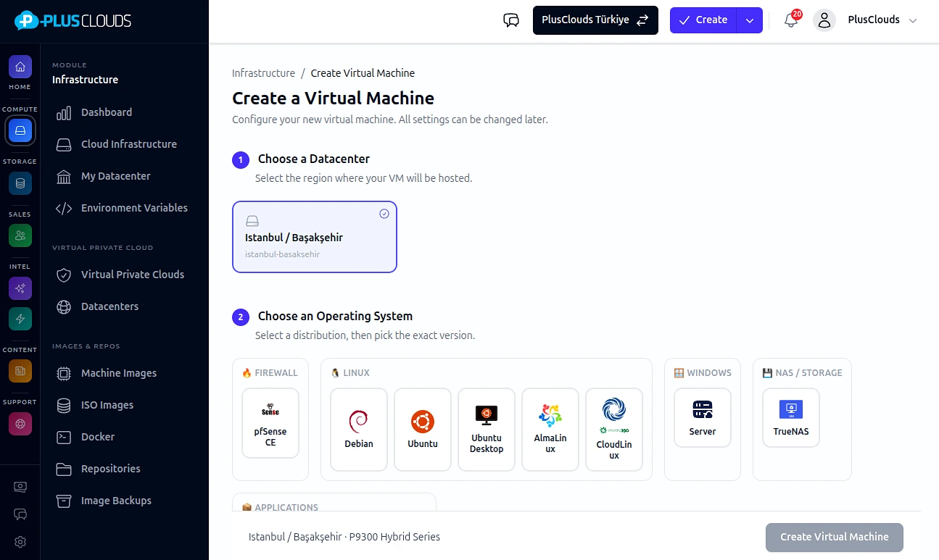Open the chat messages icon in header
The image size is (939, 560).
point(511,20)
